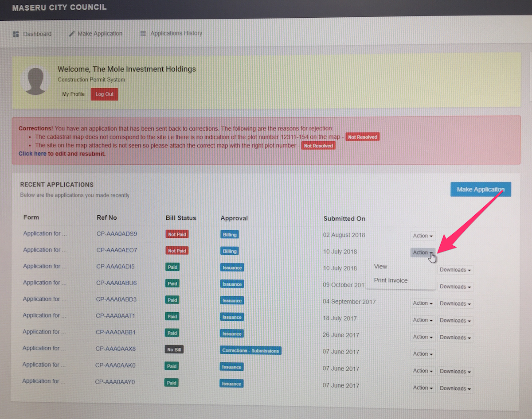Viewport: 532px width, 419px height.
Task: Click the Applications History list icon
Action: coord(143,33)
